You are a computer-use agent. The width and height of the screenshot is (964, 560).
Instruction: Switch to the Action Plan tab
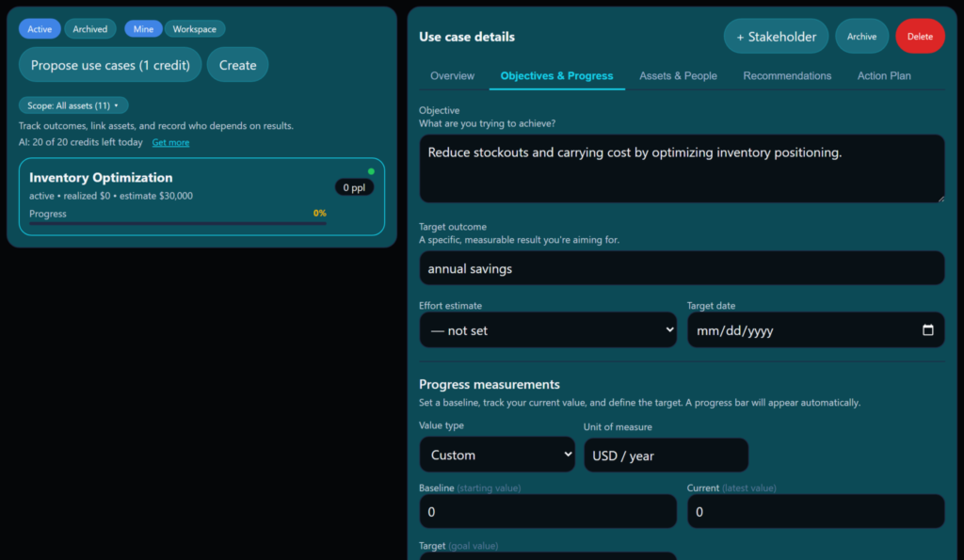[x=884, y=76]
